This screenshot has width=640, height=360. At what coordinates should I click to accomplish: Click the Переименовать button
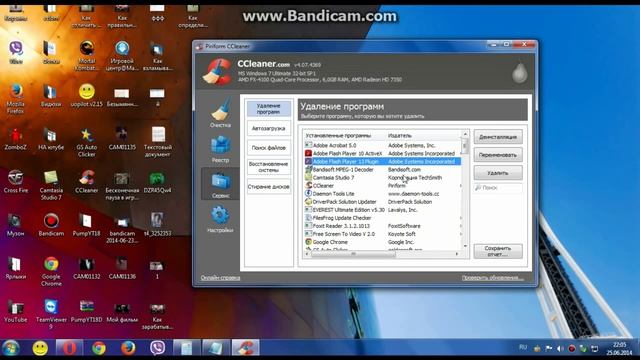tap(498, 155)
